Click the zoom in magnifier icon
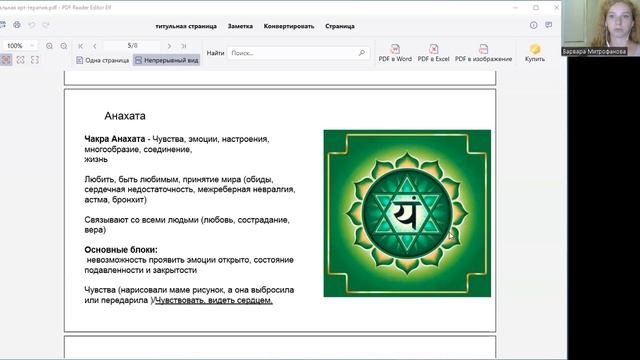Viewport: 640px width, 360px height. click(49, 46)
